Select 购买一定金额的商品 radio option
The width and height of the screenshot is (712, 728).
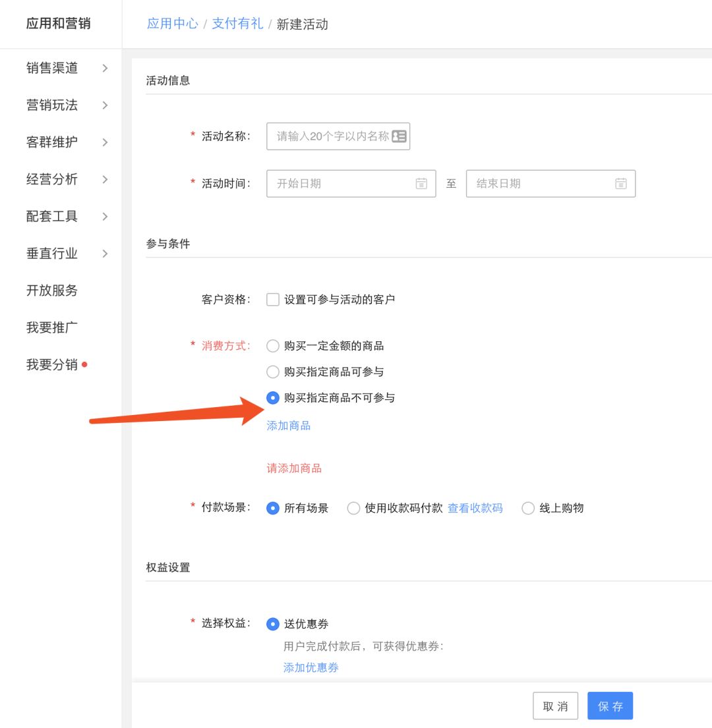point(273,346)
